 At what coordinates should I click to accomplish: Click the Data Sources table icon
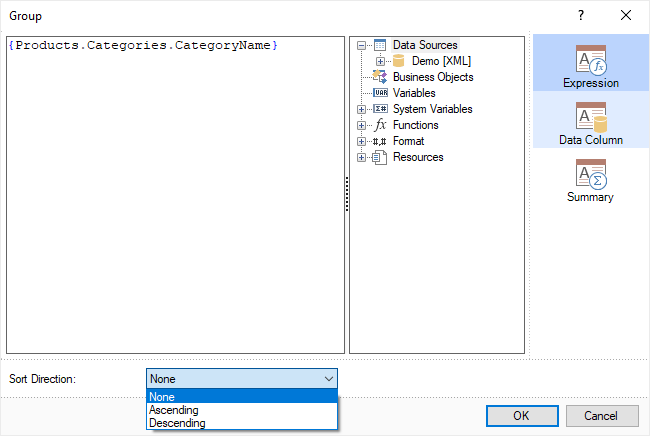pyautogui.click(x=380, y=45)
